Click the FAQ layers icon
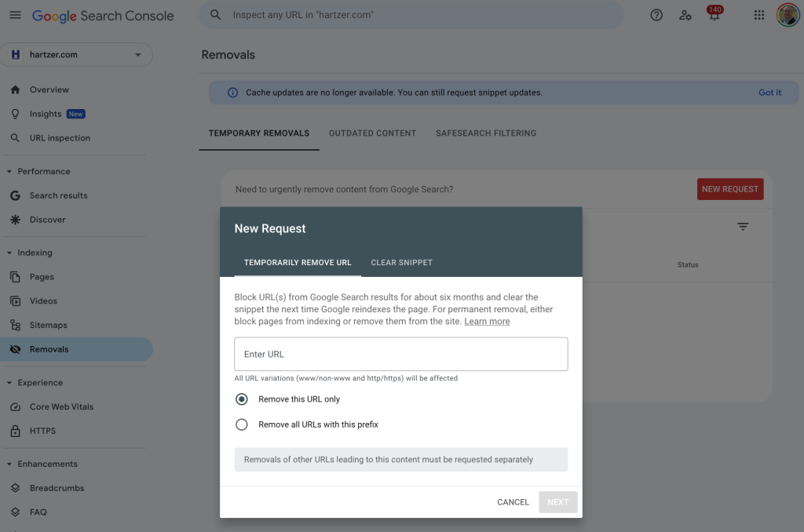The width and height of the screenshot is (804, 532). click(16, 512)
